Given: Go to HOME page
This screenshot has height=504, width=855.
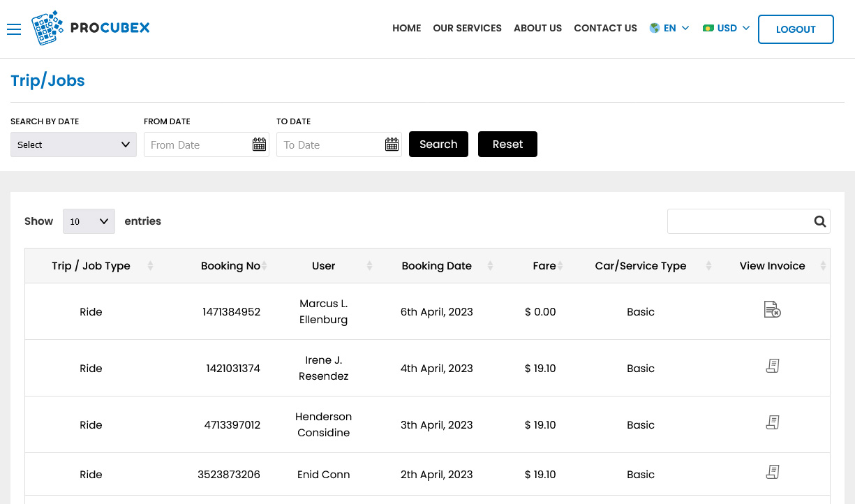Looking at the screenshot, I should [407, 29].
